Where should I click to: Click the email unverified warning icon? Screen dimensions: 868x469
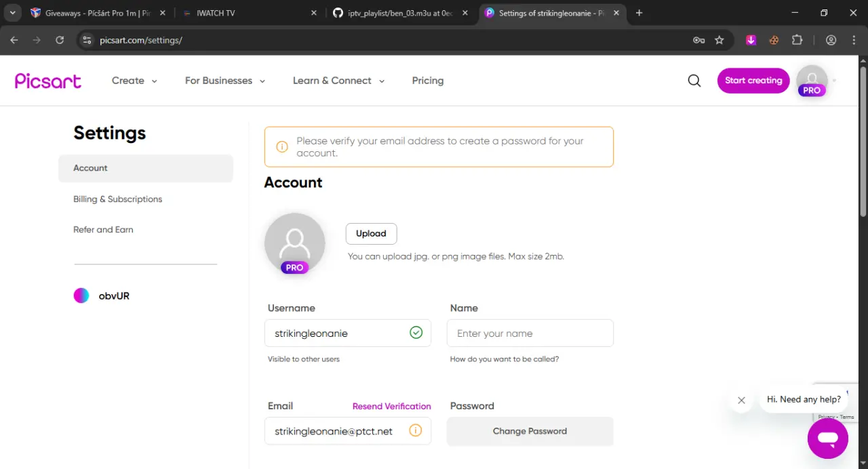[416, 430]
